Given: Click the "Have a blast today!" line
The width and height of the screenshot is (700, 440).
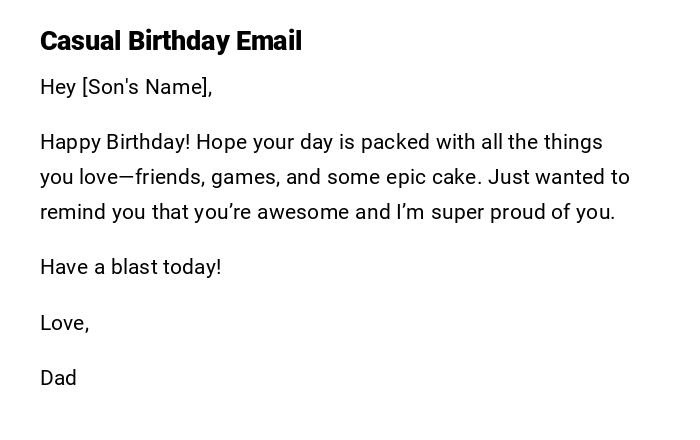Looking at the screenshot, I should [130, 267].
